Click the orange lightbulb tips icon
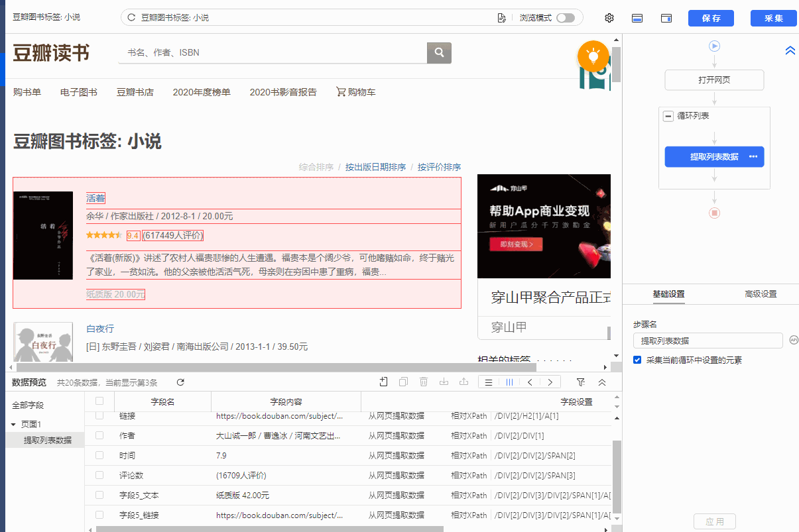Screen dimensions: 799x532 [593, 56]
